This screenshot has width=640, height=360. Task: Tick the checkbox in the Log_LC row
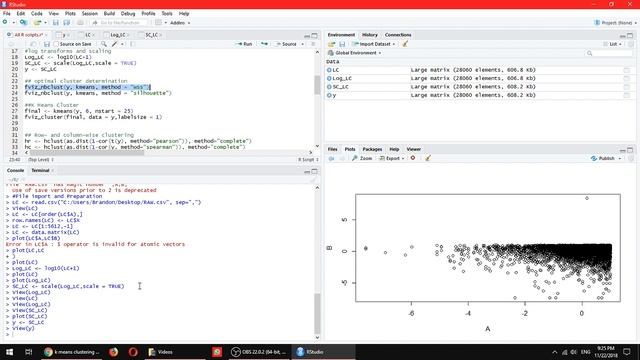627,78
